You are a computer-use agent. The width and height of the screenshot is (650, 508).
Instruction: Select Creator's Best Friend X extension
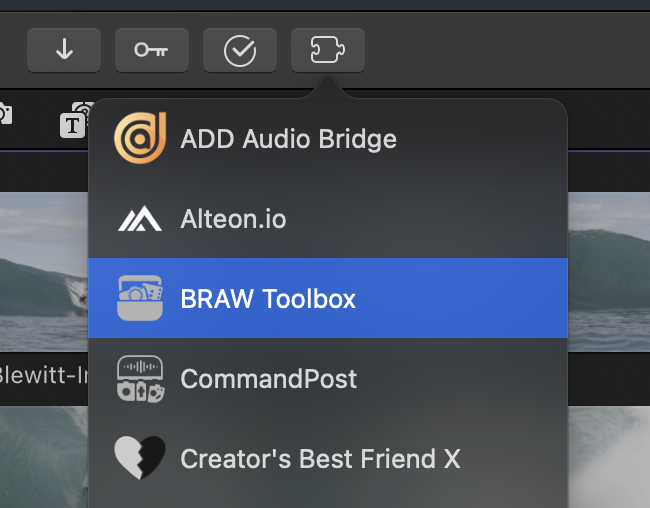(320, 459)
